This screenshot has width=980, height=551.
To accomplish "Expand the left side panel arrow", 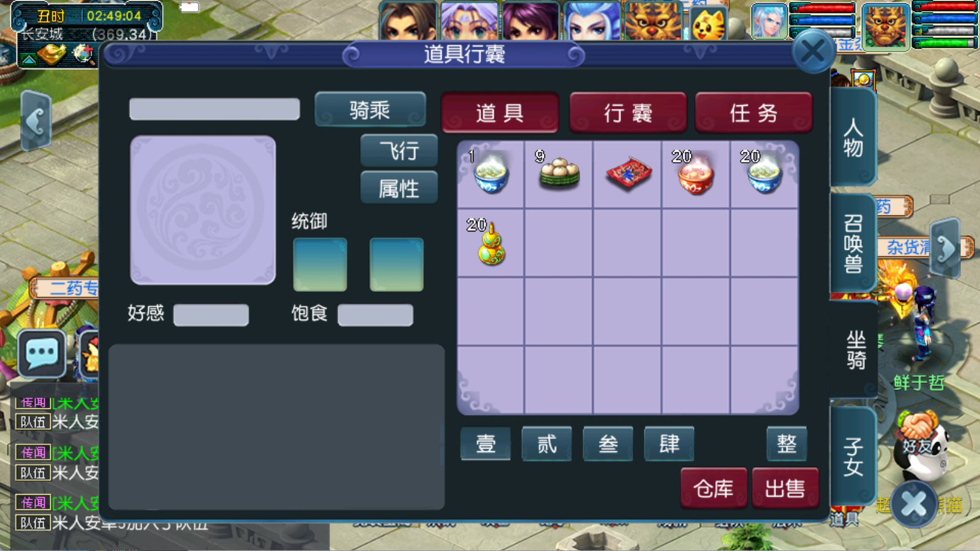I will click(36, 121).
